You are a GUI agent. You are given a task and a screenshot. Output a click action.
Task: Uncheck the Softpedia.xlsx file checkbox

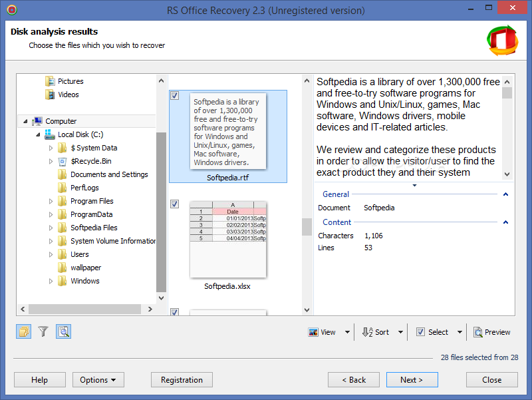[174, 204]
